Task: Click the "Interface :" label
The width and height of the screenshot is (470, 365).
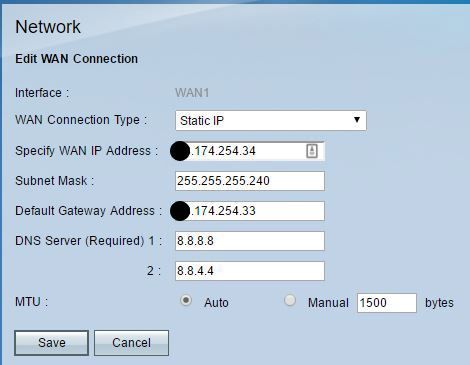Action: [42, 93]
